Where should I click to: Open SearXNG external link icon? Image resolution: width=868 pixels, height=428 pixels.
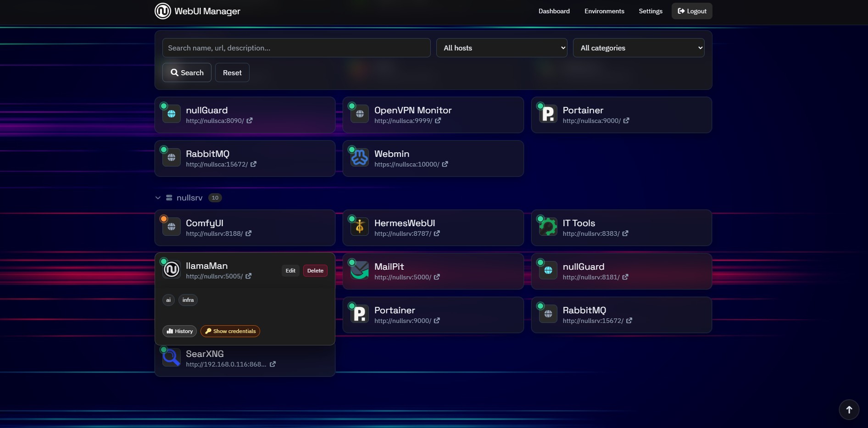[x=273, y=364]
